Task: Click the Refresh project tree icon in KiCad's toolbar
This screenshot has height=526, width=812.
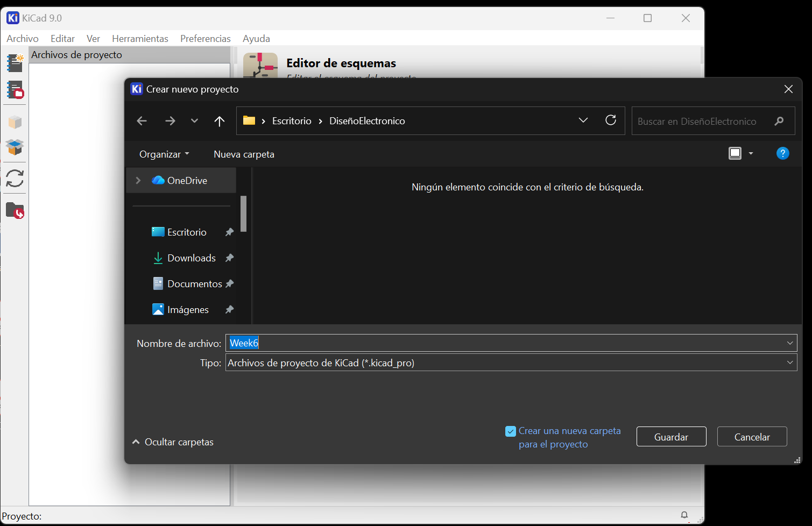Action: click(15, 178)
